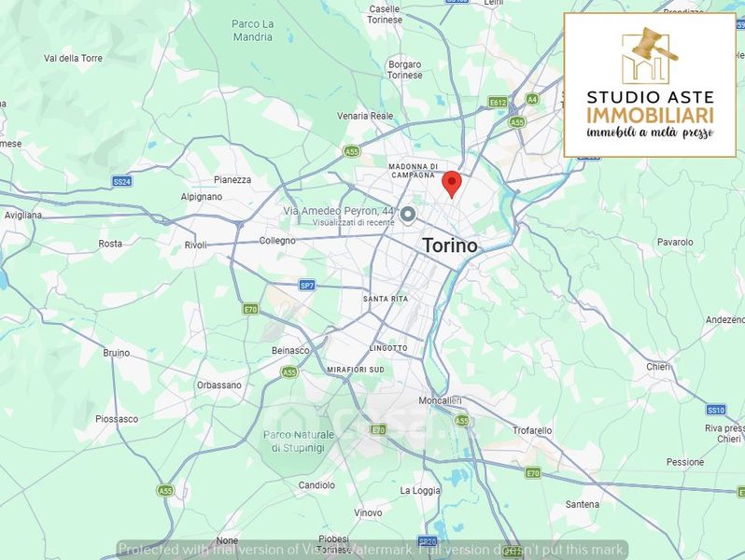Select the Moncalieri town label
This screenshot has height=560, width=745.
tap(440, 400)
